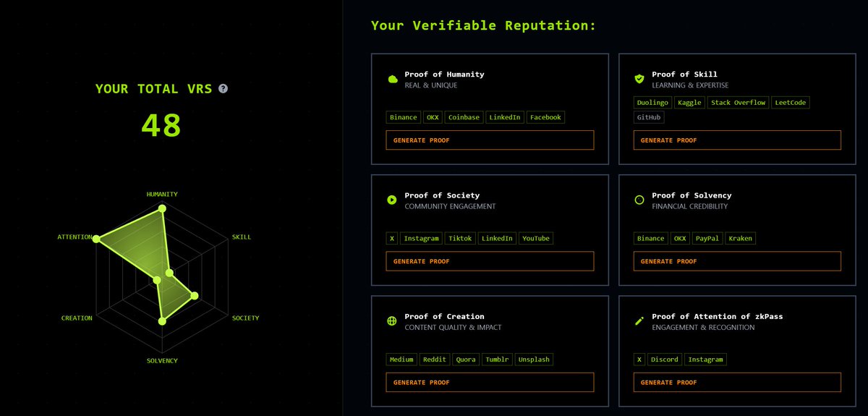Click the Your Verifiable Reputation heading

pos(483,25)
